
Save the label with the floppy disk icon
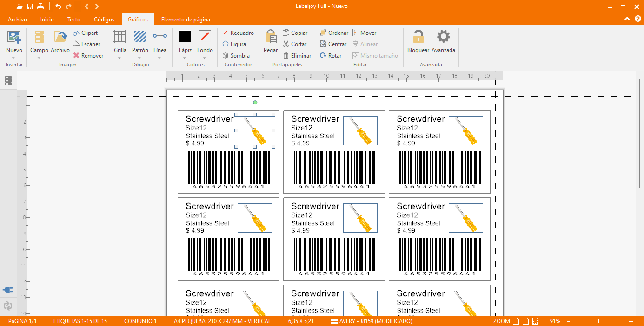coord(30,7)
